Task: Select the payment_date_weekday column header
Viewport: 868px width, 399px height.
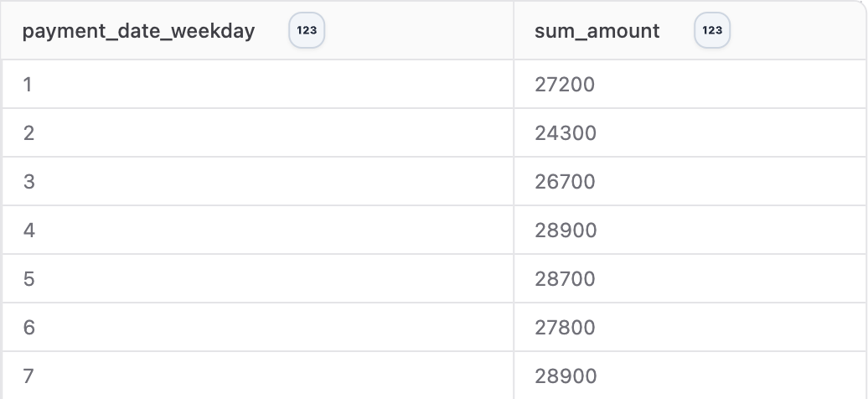Action: pos(257,30)
